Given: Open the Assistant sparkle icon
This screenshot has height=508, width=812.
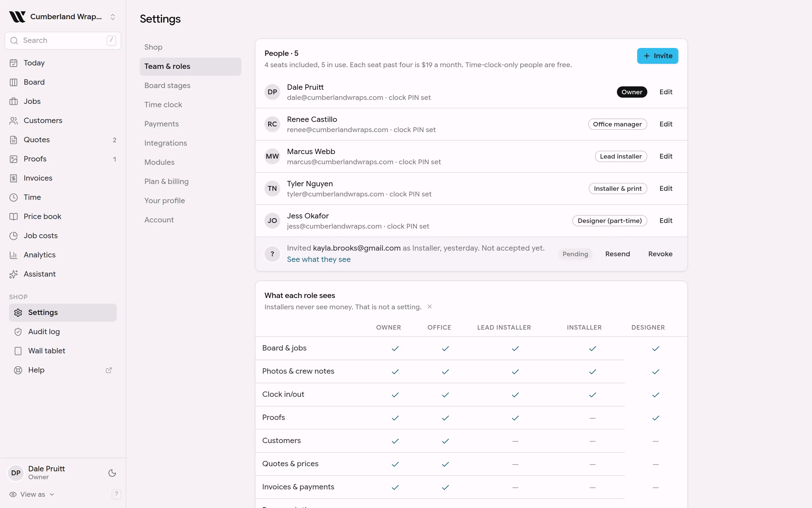Looking at the screenshot, I should click(14, 274).
